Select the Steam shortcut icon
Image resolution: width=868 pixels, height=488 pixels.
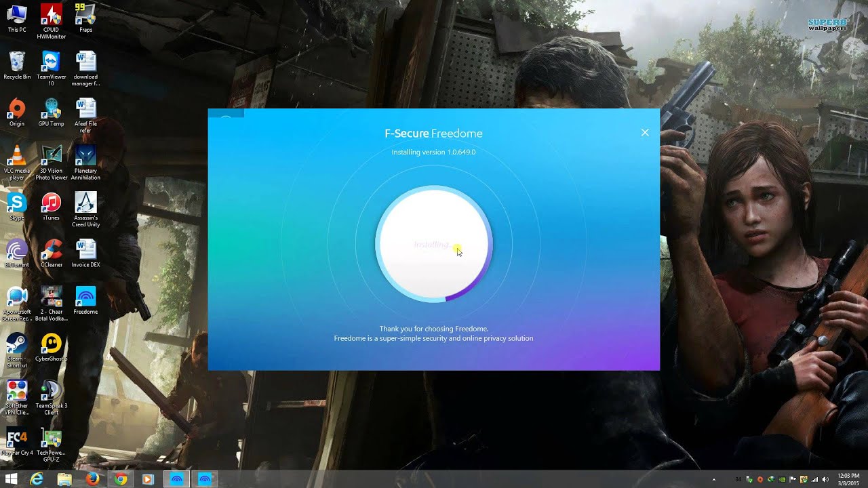(x=17, y=350)
